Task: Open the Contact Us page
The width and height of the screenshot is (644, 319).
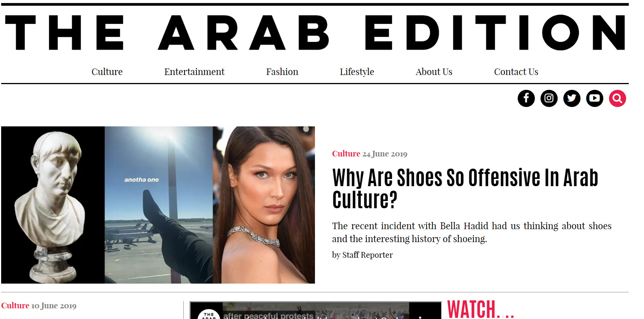Action: click(516, 72)
